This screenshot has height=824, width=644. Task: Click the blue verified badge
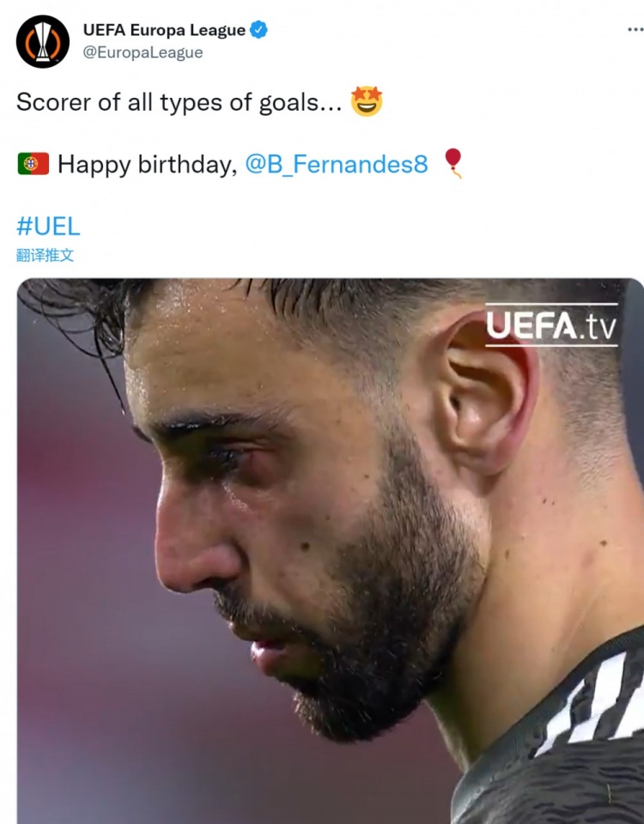click(258, 29)
